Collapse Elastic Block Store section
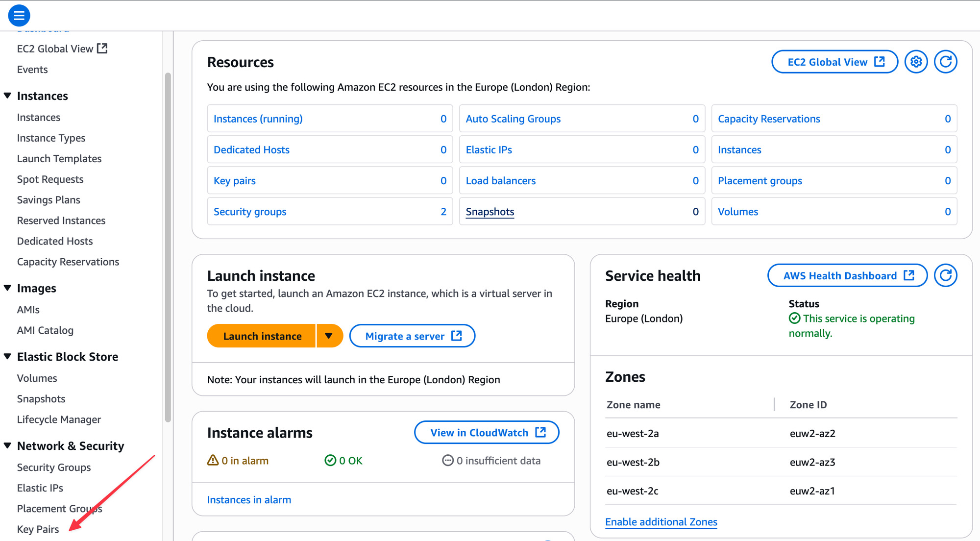980x541 pixels. pos(7,356)
